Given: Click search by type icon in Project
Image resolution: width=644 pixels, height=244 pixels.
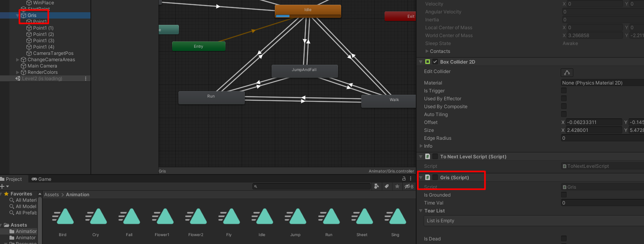Looking at the screenshot, I should (376, 186).
